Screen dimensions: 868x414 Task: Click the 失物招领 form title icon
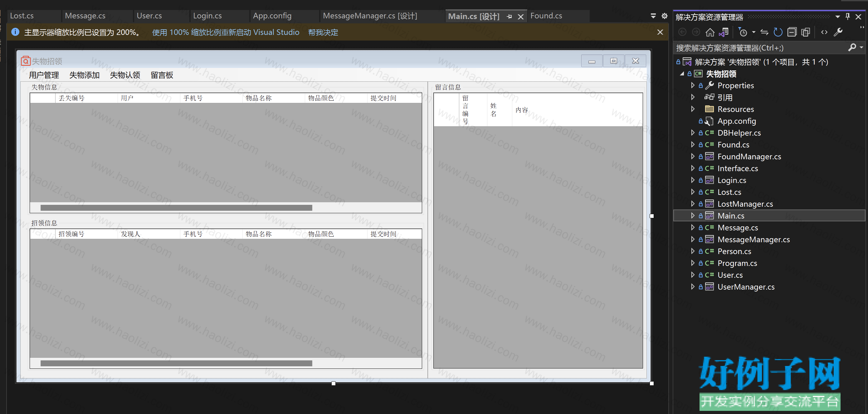point(26,61)
